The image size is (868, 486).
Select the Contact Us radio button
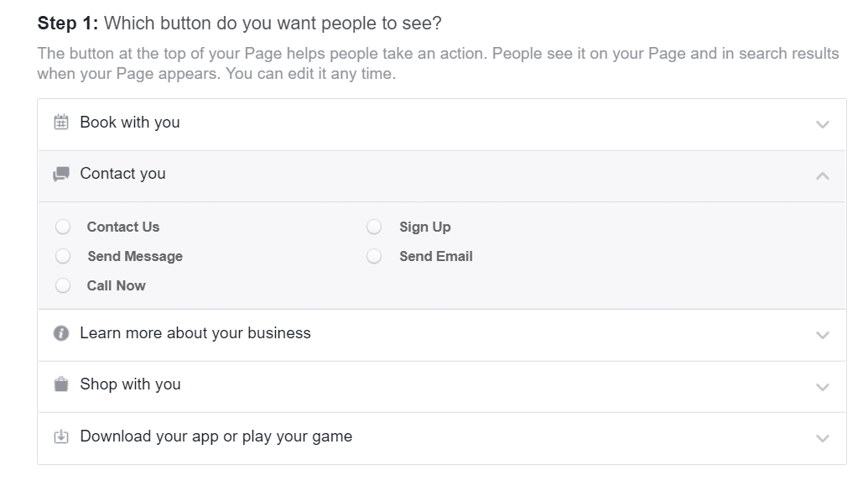pyautogui.click(x=63, y=227)
